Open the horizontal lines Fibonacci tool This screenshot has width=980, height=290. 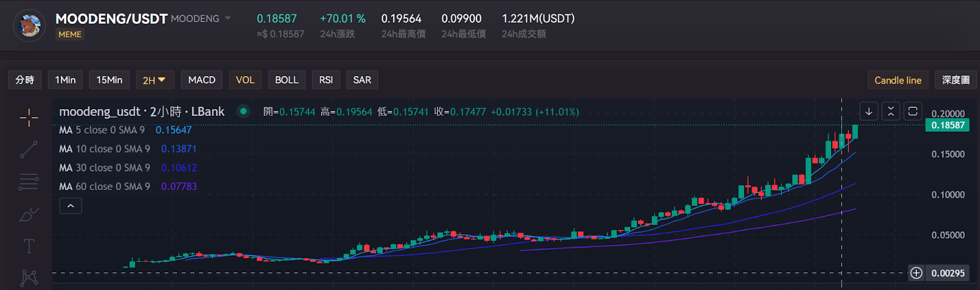pyautogui.click(x=29, y=181)
